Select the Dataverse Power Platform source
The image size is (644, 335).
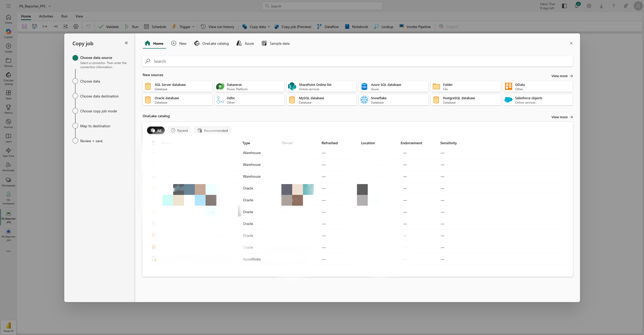pyautogui.click(x=249, y=86)
